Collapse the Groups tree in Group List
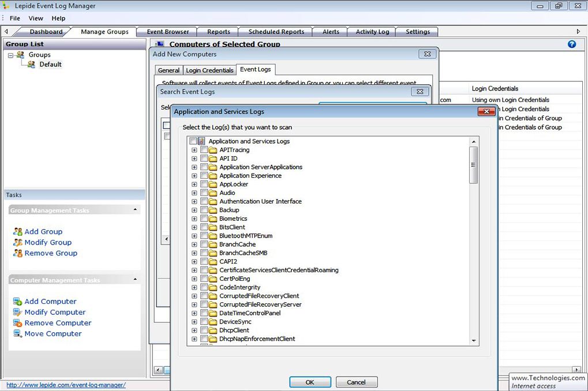 [10, 55]
